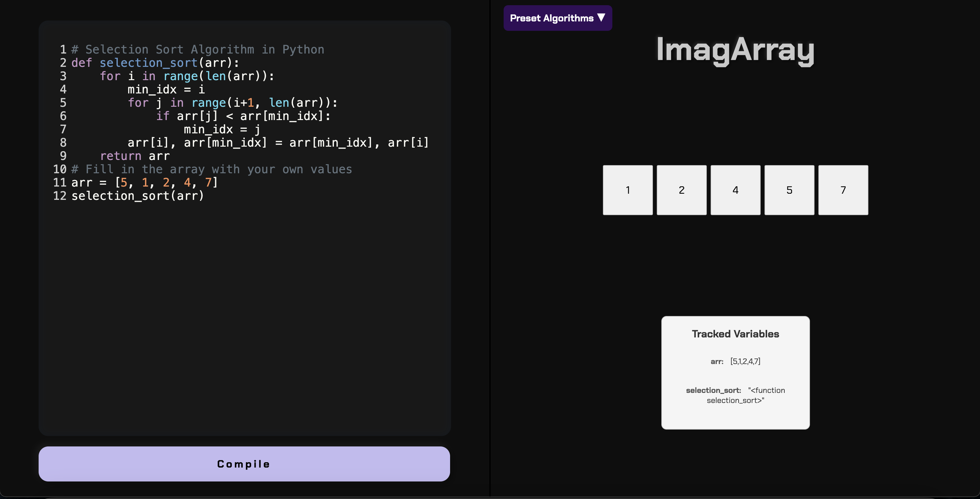Click the Selection Sort comment line

tap(198, 49)
